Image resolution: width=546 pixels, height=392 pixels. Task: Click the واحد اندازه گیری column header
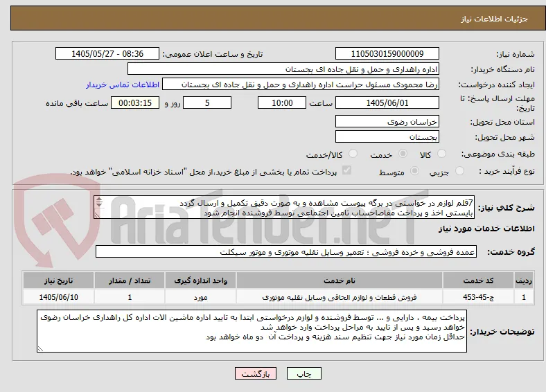[x=200, y=280]
